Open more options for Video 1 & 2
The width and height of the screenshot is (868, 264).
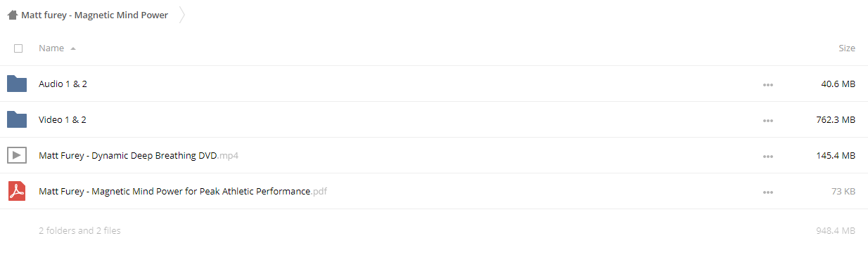tap(767, 121)
